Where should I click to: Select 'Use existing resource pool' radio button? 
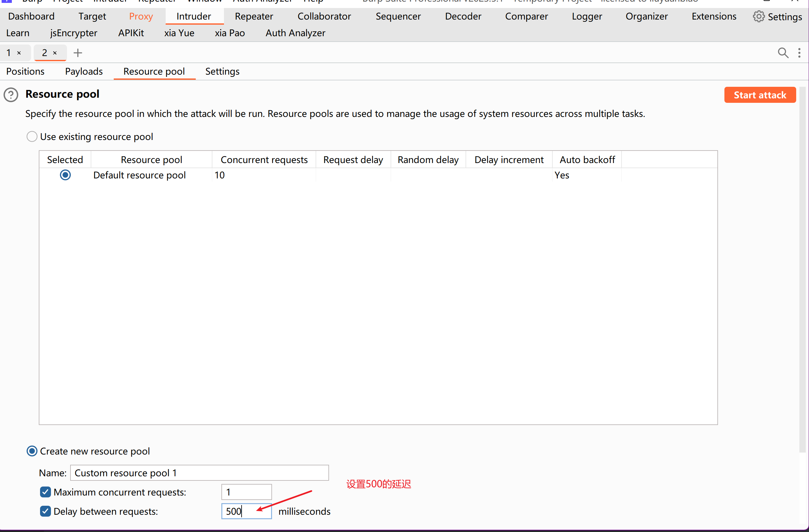[x=32, y=136]
